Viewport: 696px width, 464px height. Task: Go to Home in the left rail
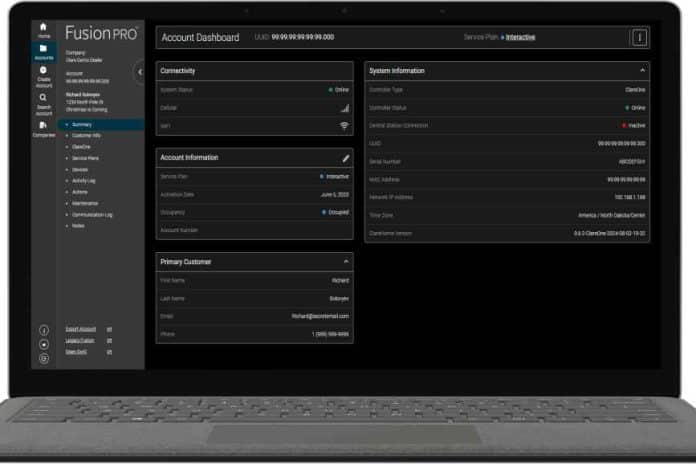pyautogui.click(x=44, y=30)
